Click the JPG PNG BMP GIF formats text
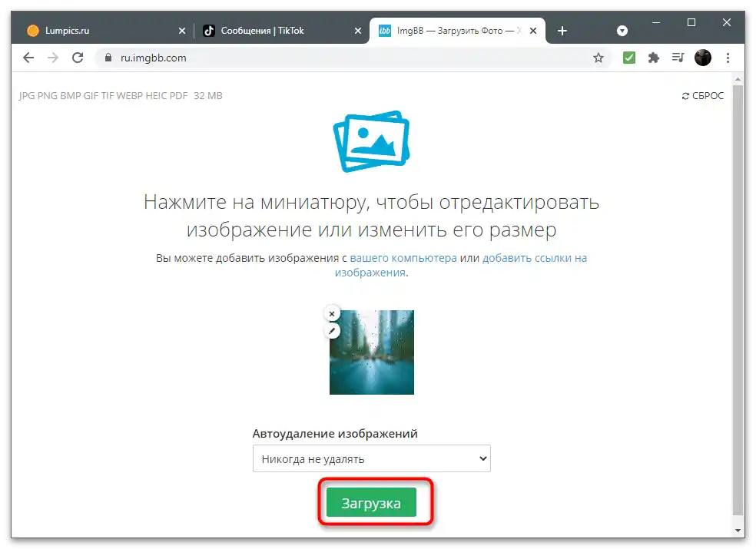 tap(121, 96)
